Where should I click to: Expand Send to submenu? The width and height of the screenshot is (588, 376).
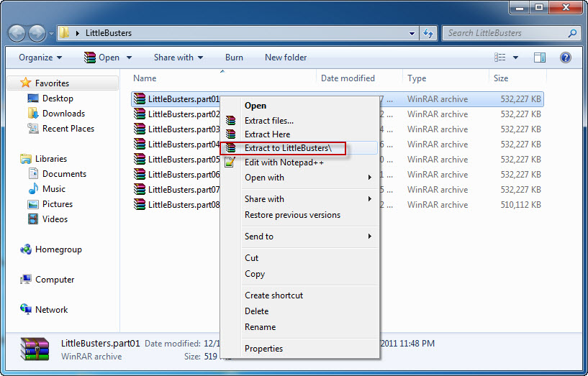(299, 237)
